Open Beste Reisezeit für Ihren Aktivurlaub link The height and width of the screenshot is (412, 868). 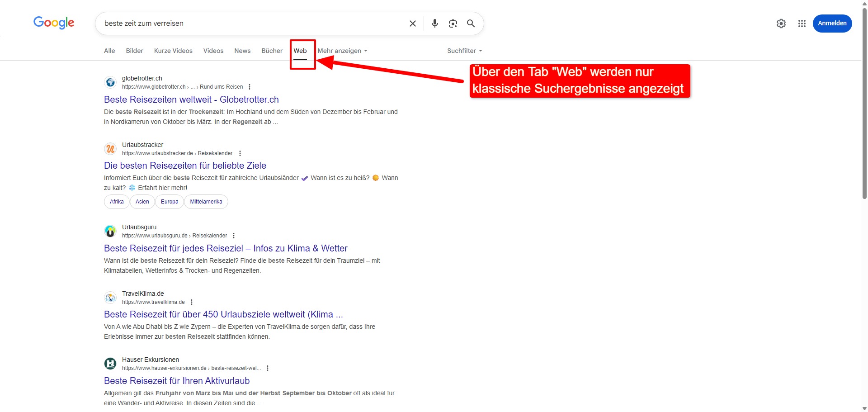177,381
